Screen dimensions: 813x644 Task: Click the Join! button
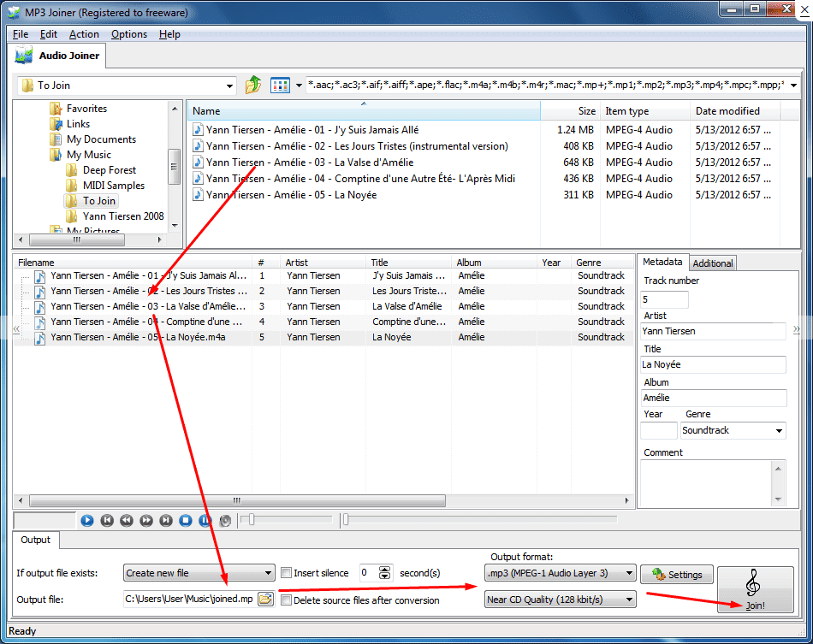[756, 589]
